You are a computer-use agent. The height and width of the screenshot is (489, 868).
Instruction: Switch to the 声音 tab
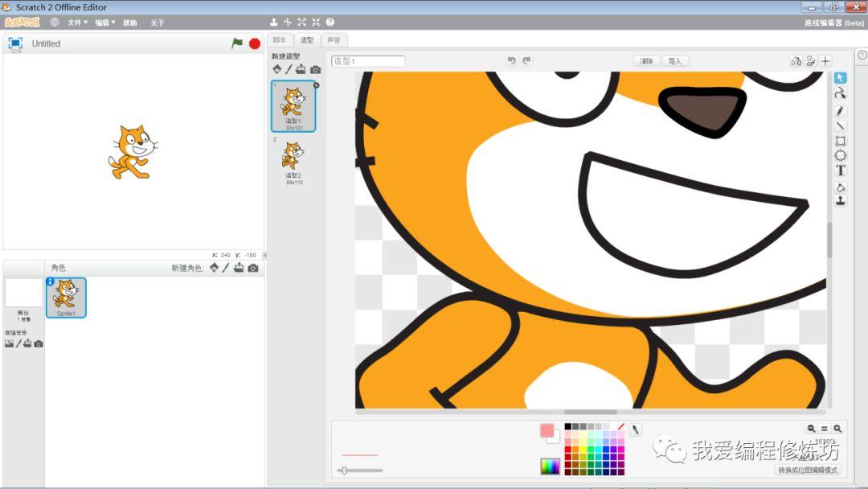click(334, 40)
